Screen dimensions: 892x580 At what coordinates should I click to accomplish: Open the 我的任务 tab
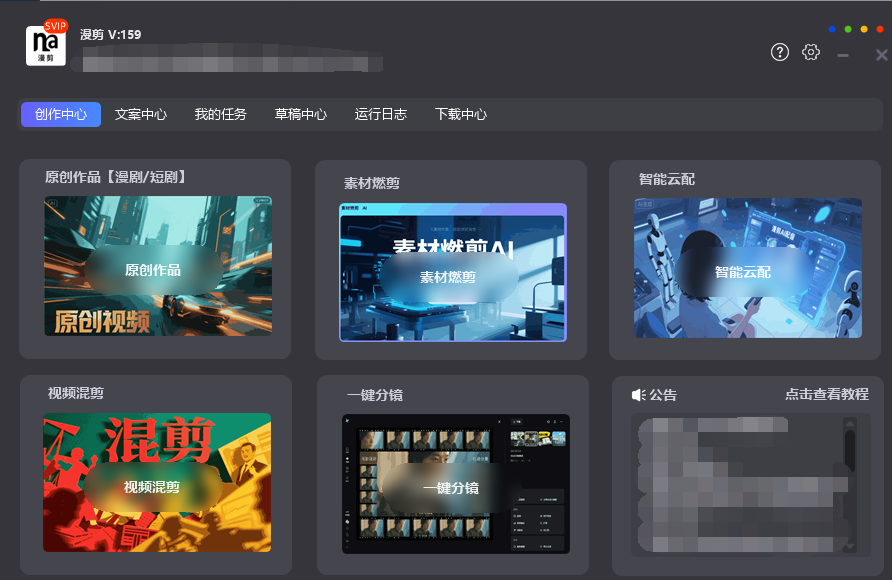click(x=220, y=114)
